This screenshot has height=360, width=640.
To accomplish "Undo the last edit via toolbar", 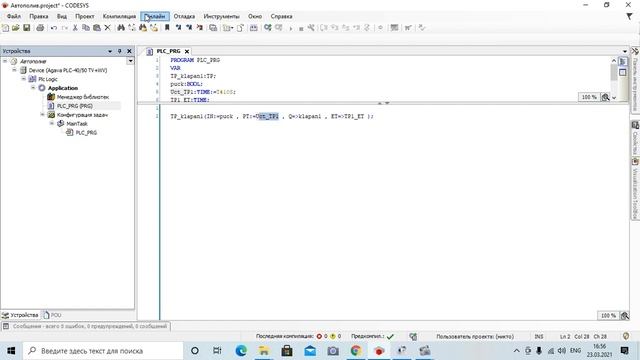I will 54,28.
